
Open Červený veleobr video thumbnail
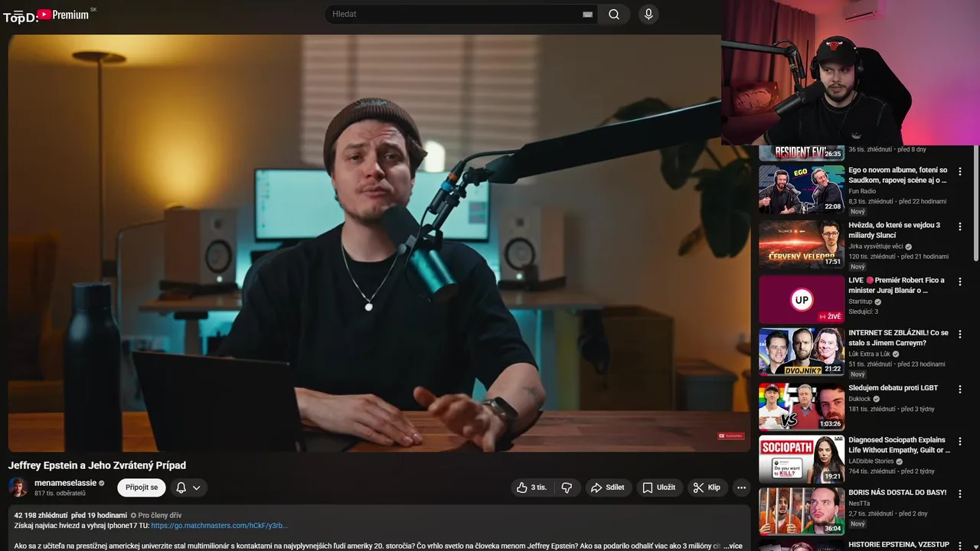[x=802, y=244]
